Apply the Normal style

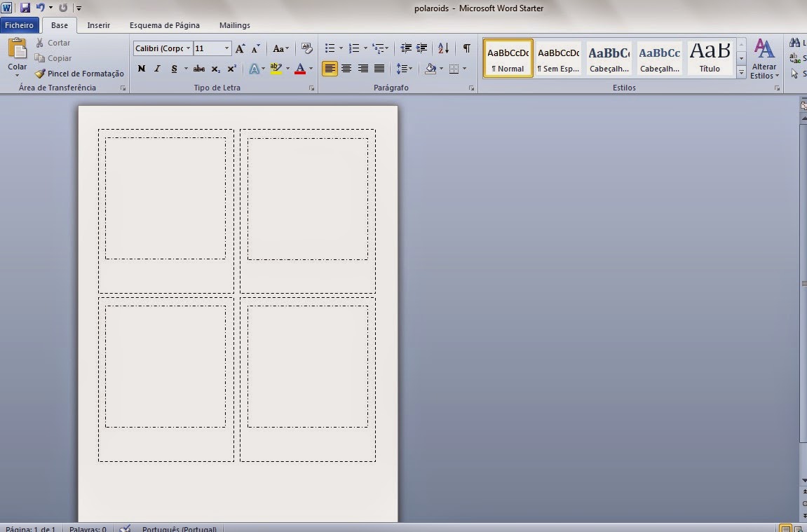coord(508,58)
